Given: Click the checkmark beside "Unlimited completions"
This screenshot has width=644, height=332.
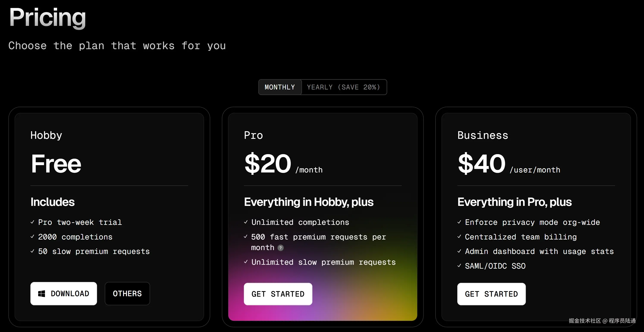Looking at the screenshot, I should 246,222.
